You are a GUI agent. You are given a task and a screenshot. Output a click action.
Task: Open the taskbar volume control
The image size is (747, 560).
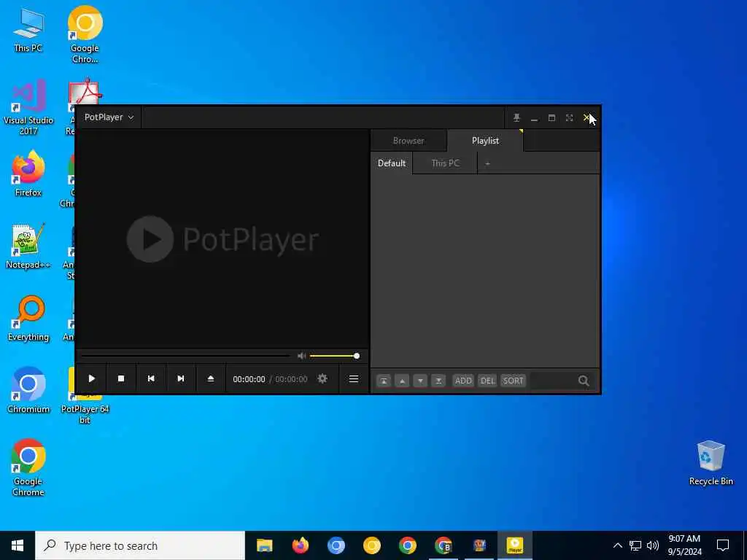pyautogui.click(x=653, y=545)
